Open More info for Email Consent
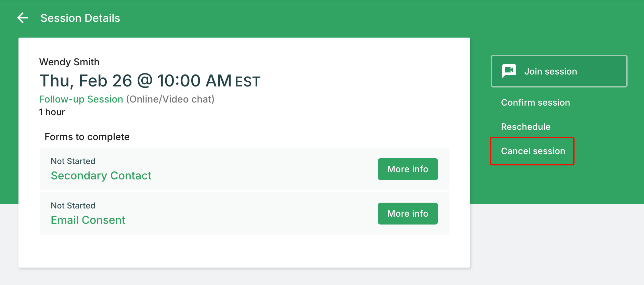 coord(408,214)
